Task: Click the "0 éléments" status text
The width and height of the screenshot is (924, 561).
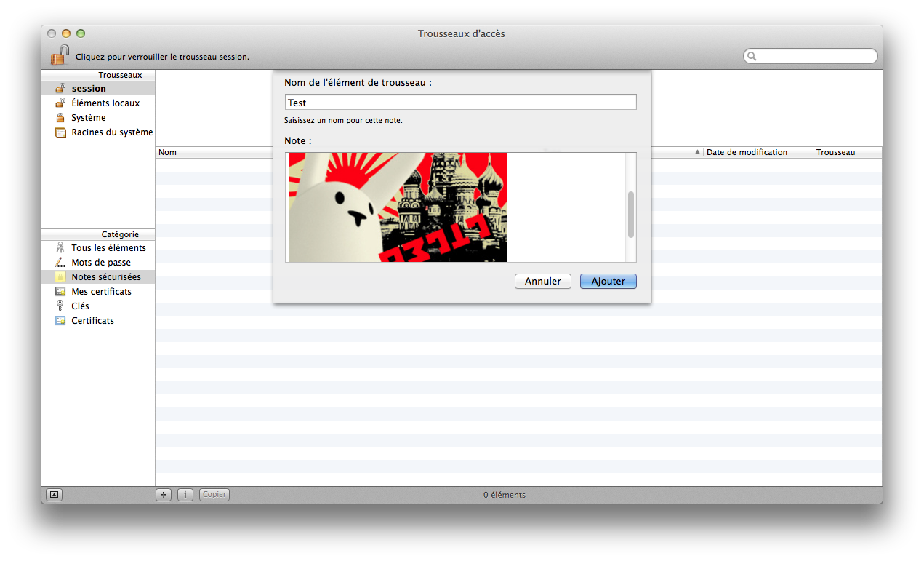Action: pyautogui.click(x=505, y=495)
